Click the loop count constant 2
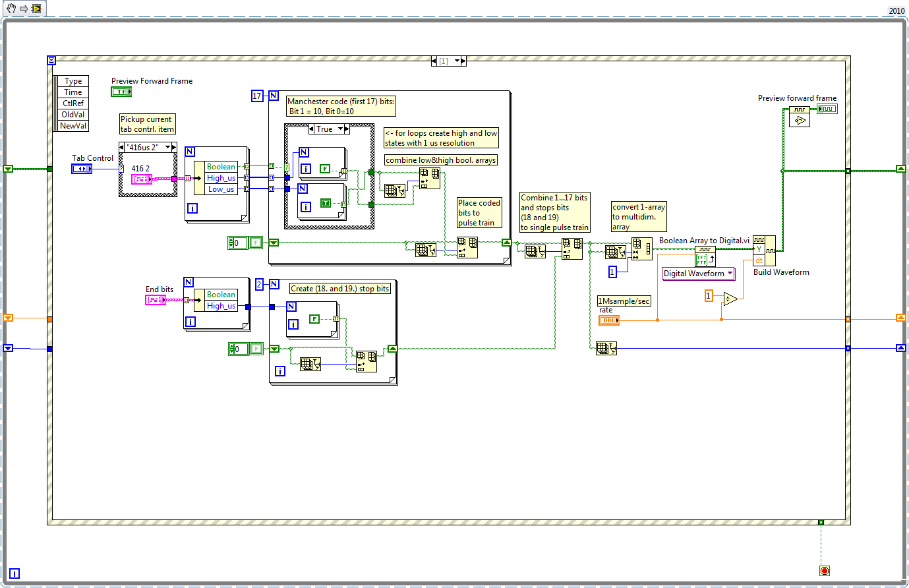 (259, 284)
